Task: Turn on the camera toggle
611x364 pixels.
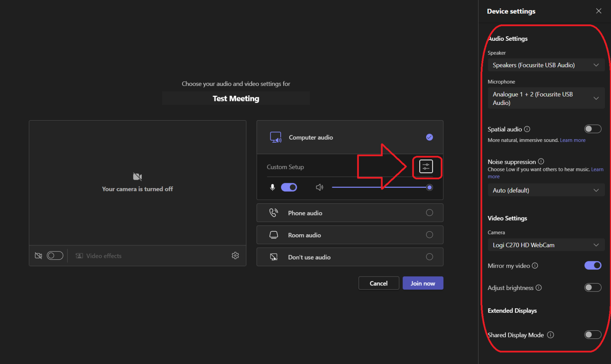Action: [x=55, y=256]
